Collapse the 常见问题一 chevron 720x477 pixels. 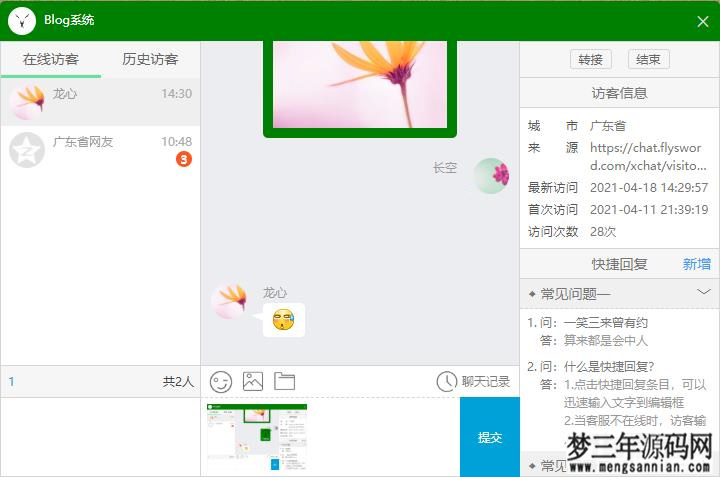(x=703, y=292)
